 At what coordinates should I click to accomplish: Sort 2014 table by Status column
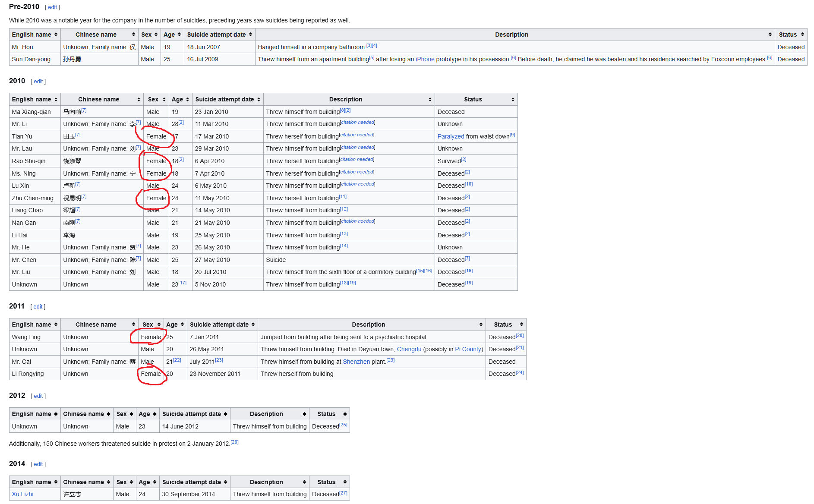[x=329, y=482]
